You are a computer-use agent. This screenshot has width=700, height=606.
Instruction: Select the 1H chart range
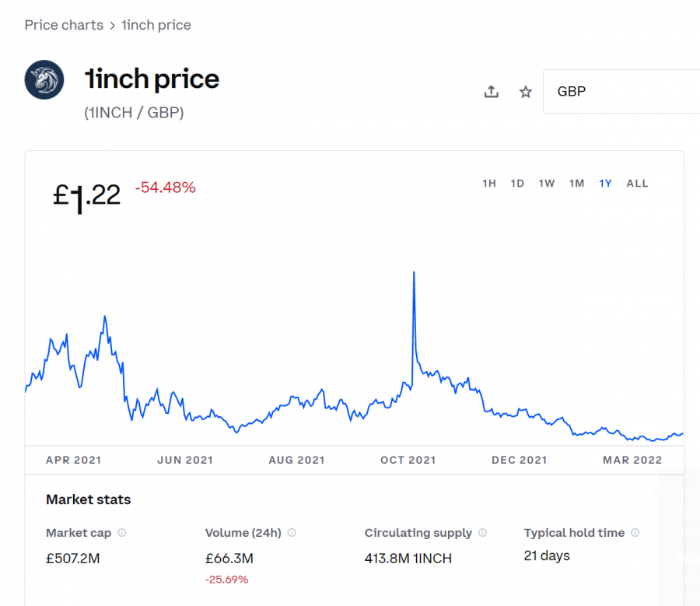coord(489,183)
